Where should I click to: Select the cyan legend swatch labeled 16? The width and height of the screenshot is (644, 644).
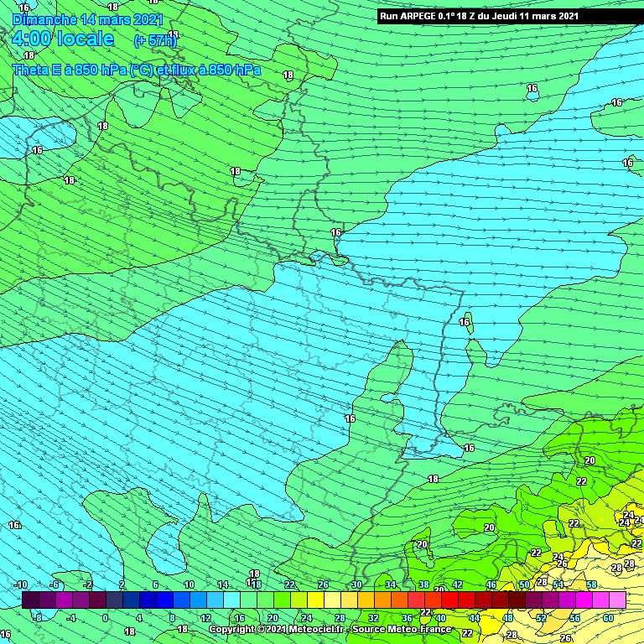click(248, 600)
